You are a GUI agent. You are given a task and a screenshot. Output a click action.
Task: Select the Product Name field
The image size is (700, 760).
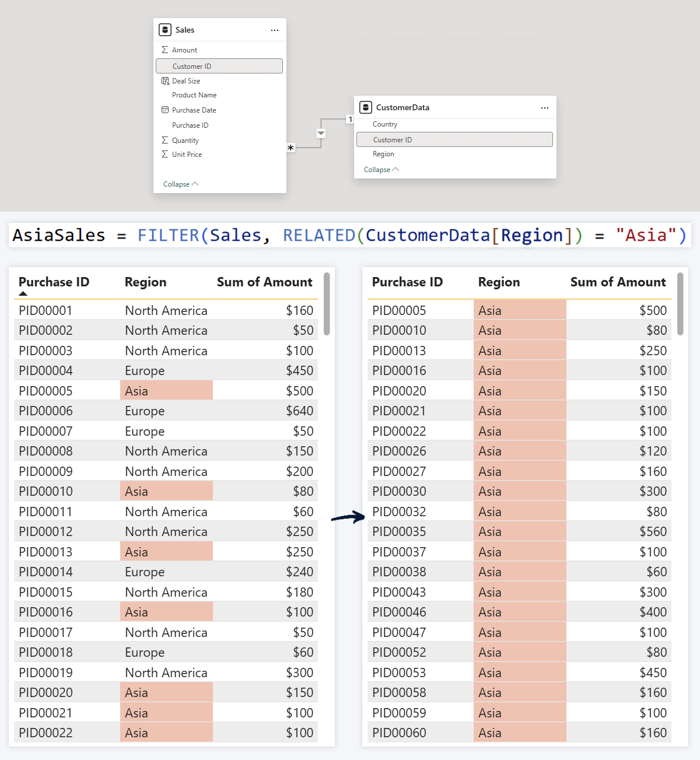click(194, 95)
